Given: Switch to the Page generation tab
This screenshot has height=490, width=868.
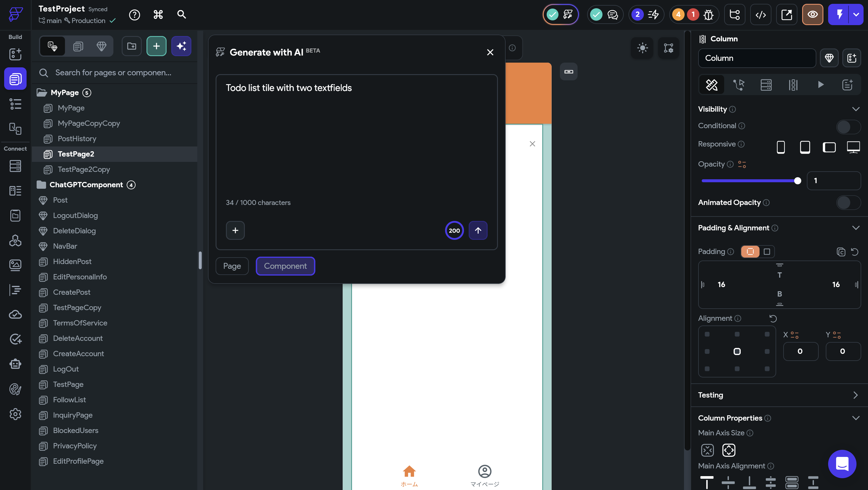Looking at the screenshot, I should click(232, 266).
